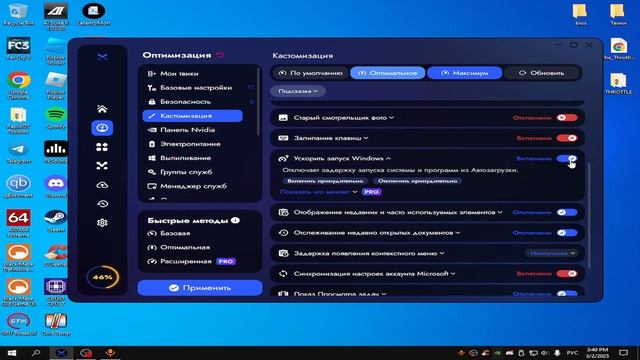This screenshot has width=640, height=360.
Task: Open the action center notification icon
Action: [623, 353]
